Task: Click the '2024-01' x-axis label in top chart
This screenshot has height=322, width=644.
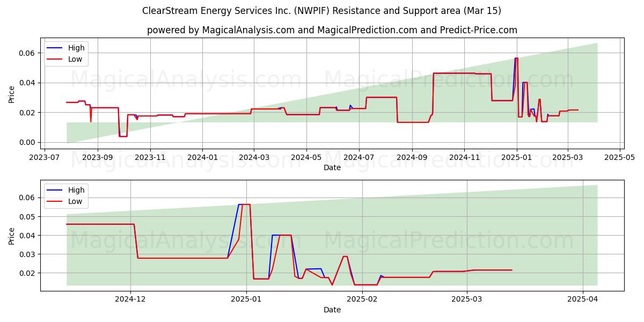Action: [202, 158]
